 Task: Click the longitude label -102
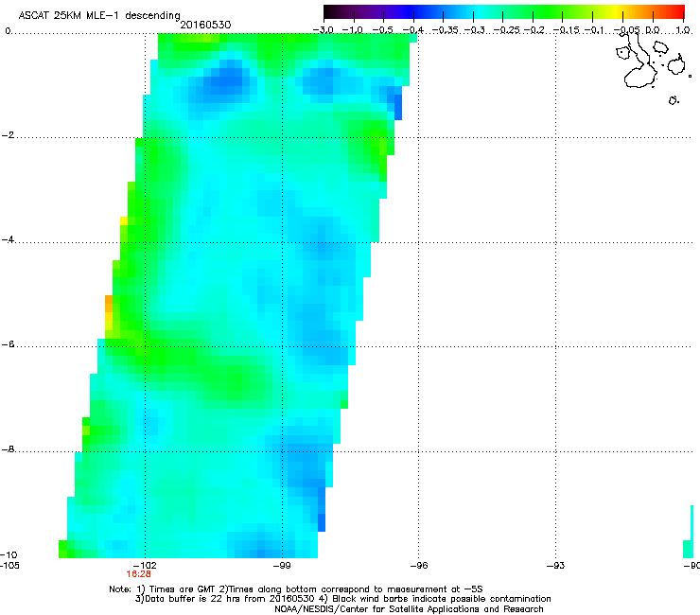pyautogui.click(x=145, y=565)
